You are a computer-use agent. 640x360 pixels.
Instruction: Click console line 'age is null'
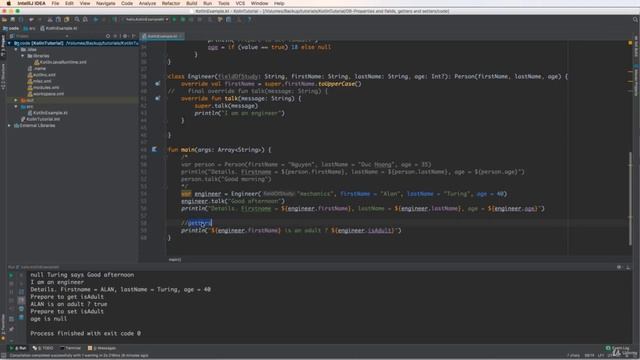pyautogui.click(x=49, y=319)
